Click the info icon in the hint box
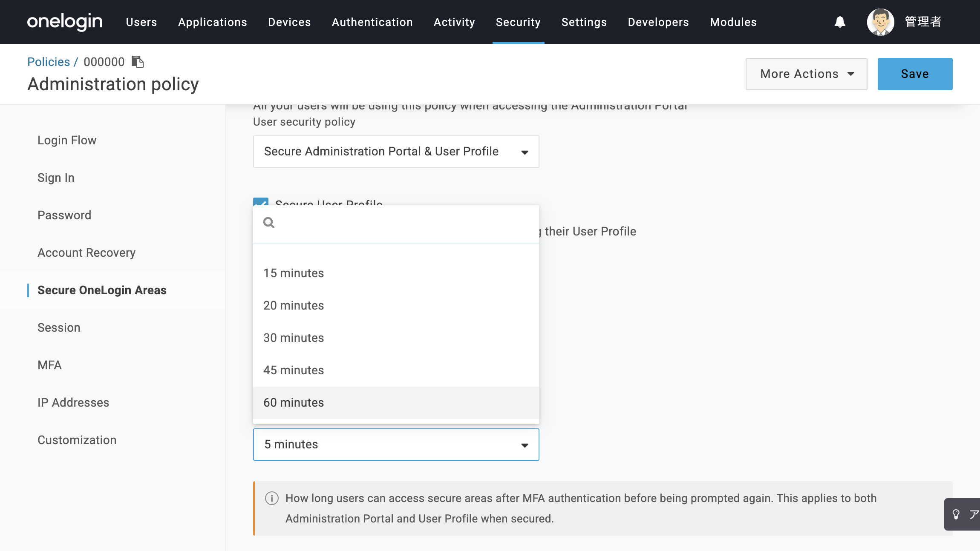980x551 pixels. 272,498
